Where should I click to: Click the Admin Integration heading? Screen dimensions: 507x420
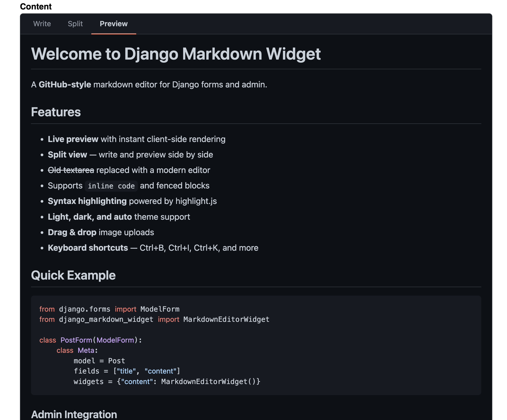(x=74, y=414)
